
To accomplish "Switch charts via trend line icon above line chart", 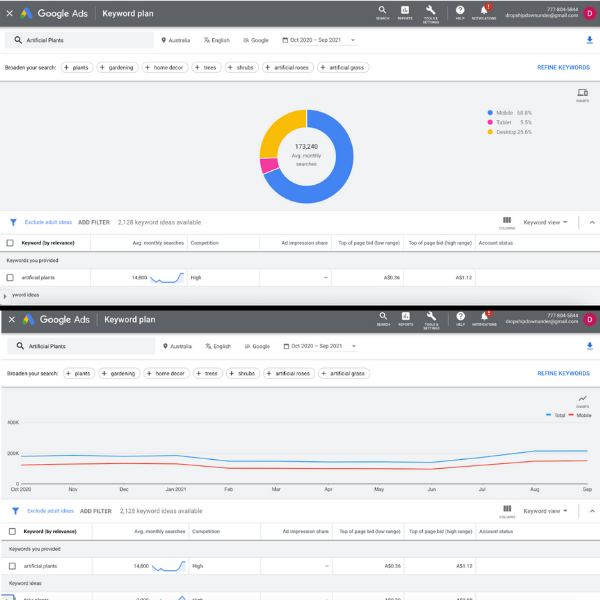I will coord(582,401).
